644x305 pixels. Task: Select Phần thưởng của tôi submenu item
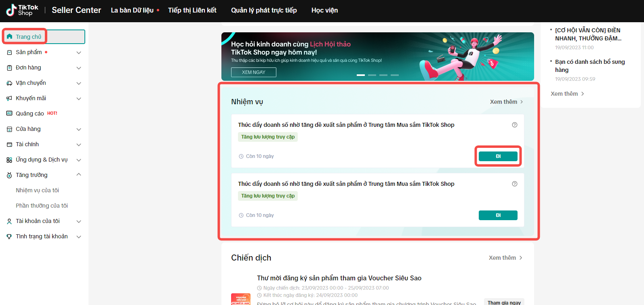click(x=42, y=206)
